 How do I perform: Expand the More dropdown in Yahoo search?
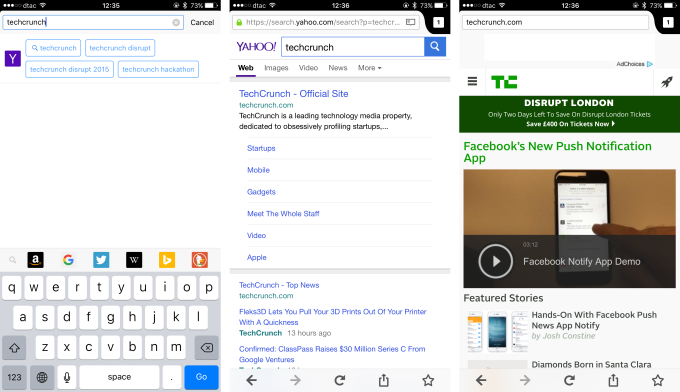pyautogui.click(x=369, y=68)
